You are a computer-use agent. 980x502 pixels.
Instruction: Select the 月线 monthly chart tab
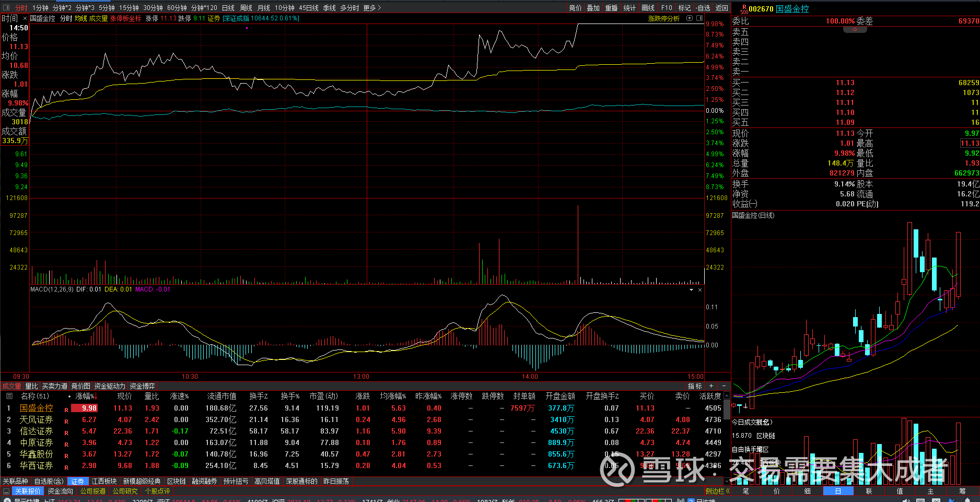[264, 8]
